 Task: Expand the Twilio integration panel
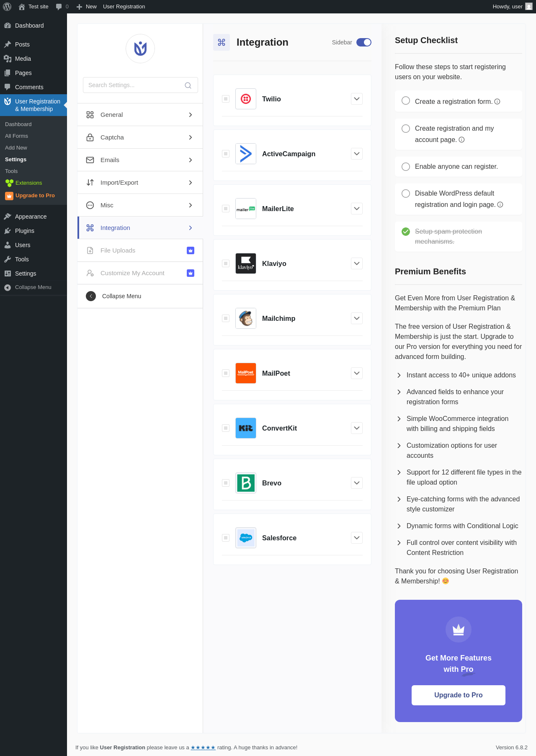coord(357,99)
